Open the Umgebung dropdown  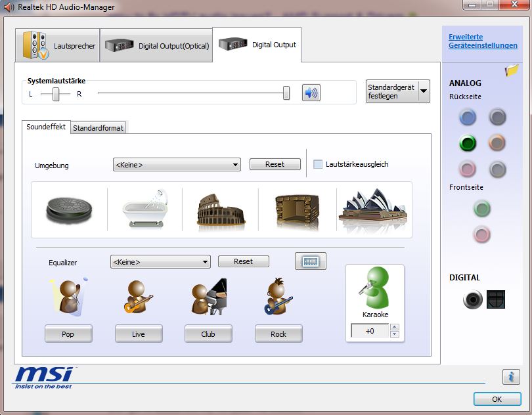click(177, 165)
